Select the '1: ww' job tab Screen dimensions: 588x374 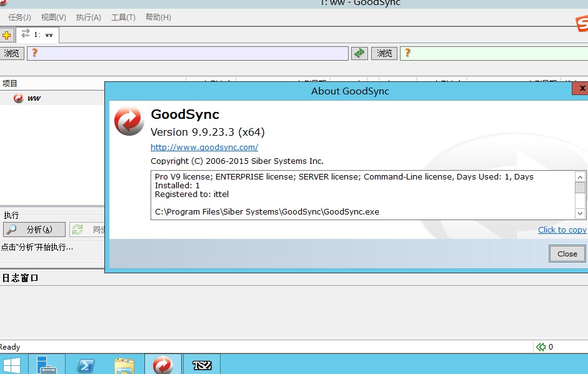click(x=37, y=35)
